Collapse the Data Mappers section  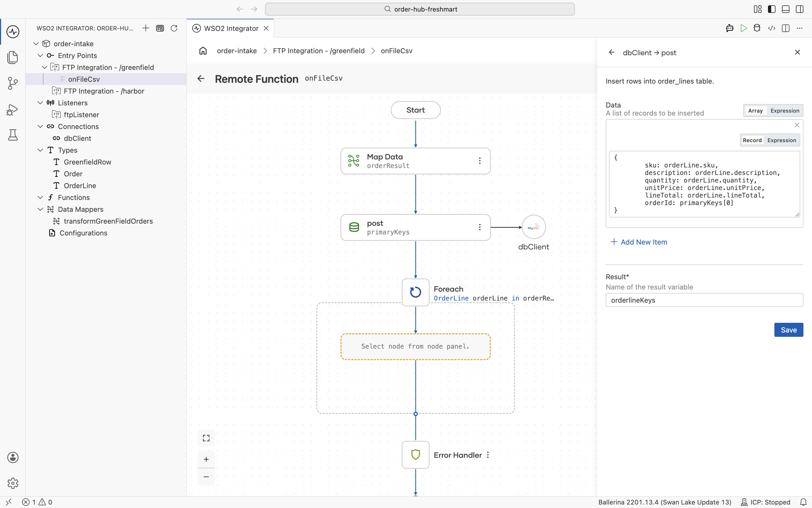click(40, 209)
